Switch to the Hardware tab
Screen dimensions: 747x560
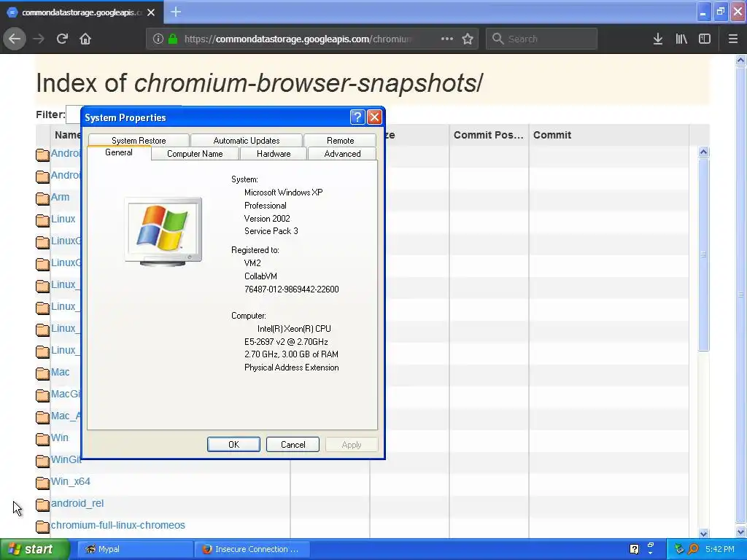pyautogui.click(x=274, y=154)
